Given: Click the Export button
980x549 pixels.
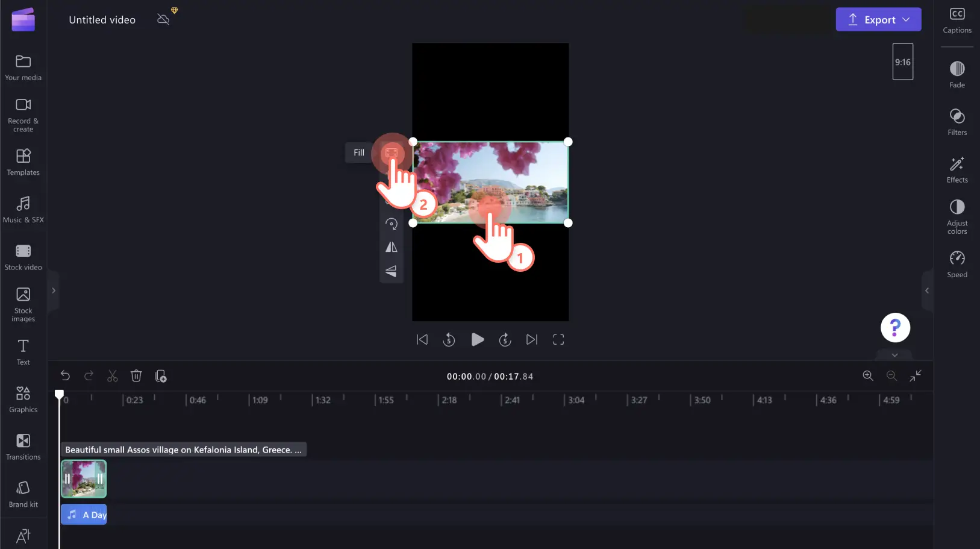Looking at the screenshot, I should (x=878, y=19).
